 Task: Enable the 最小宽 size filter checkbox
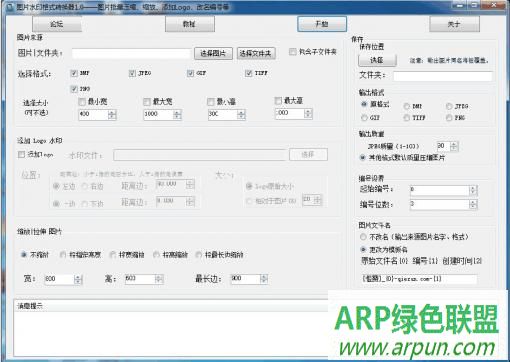[82, 101]
